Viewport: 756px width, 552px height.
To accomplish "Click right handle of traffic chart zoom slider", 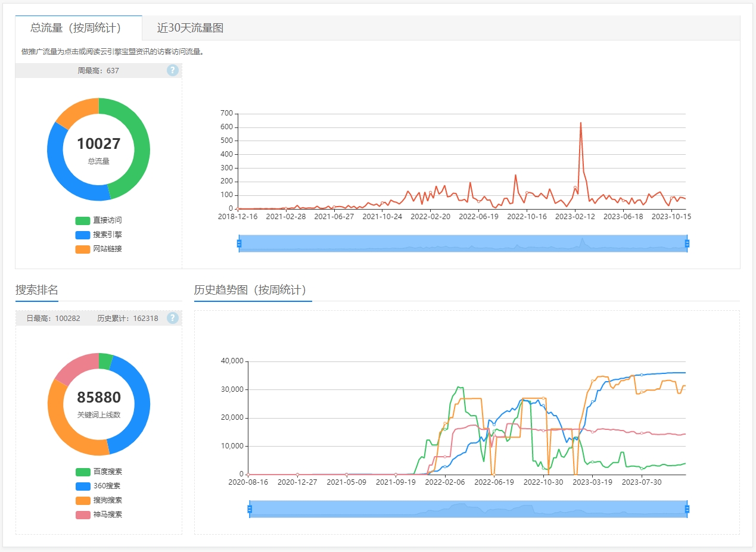I will 687,244.
